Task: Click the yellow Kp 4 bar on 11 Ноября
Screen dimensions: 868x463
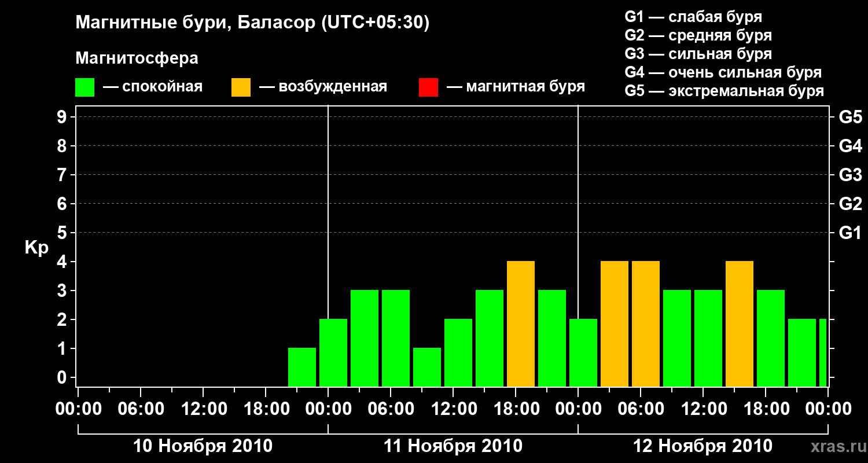Action: (521, 324)
